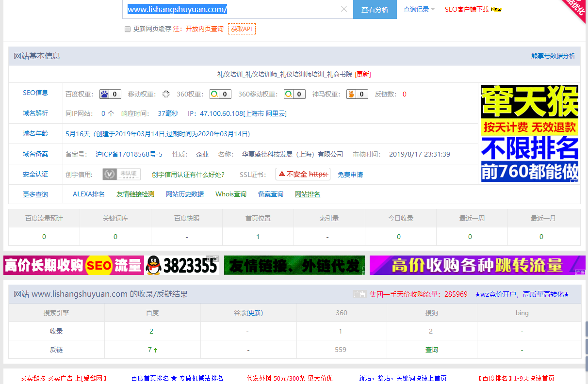Open 【百度排名】1-9天快速首页 link
Image resolution: width=588 pixels, height=384 pixels.
516,378
